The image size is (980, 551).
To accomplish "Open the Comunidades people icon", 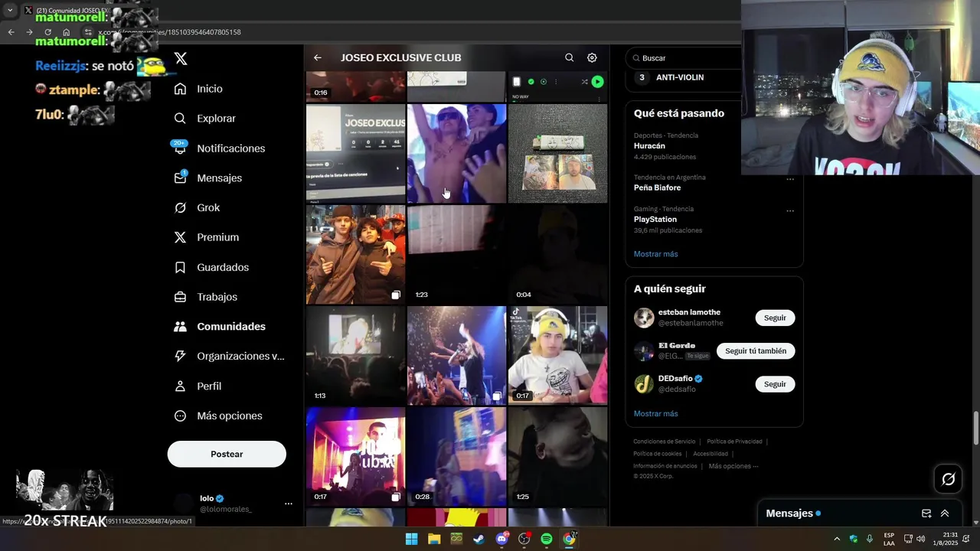I will point(180,327).
